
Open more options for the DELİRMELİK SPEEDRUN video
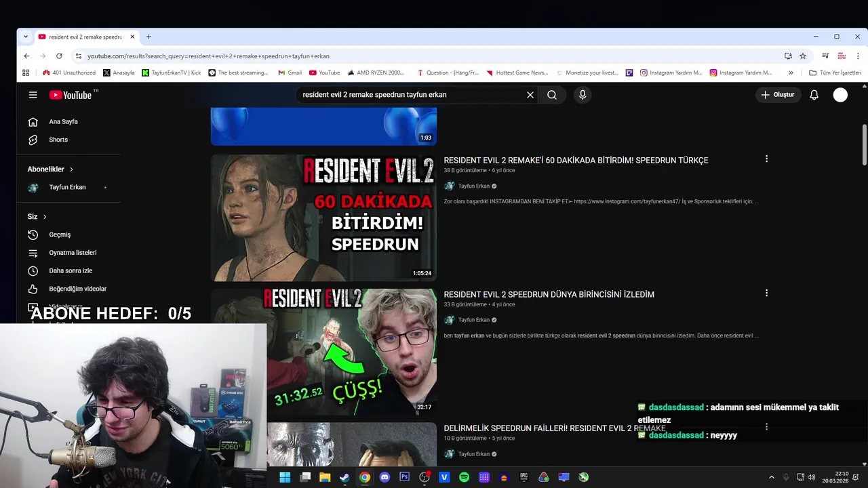(x=766, y=427)
